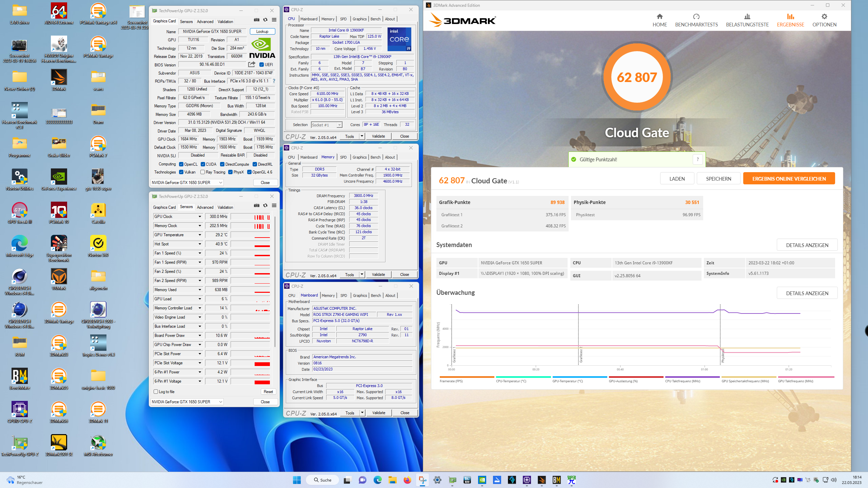Open hamburger menu in top GPU-Z window
This screenshot has height=488, width=868.
tap(274, 20)
